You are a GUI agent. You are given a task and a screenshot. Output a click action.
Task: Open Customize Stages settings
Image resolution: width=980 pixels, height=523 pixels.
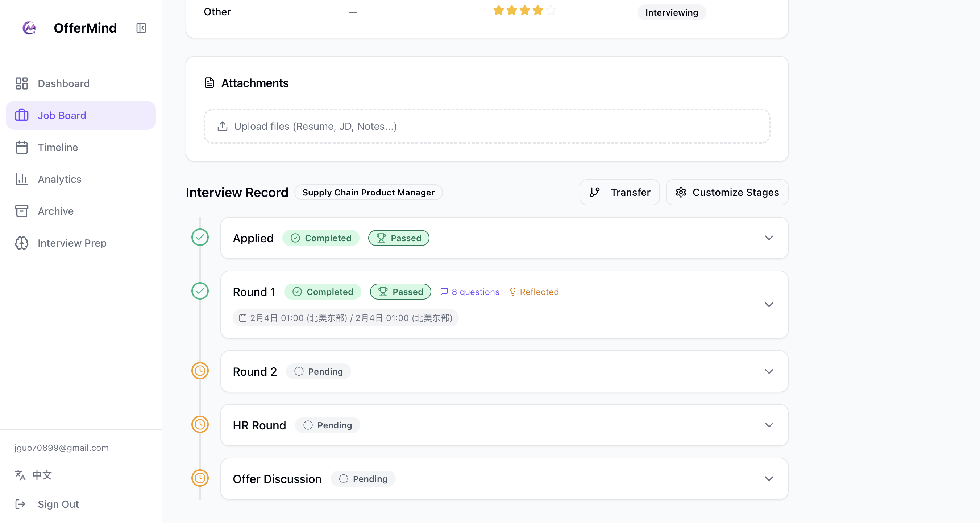727,192
